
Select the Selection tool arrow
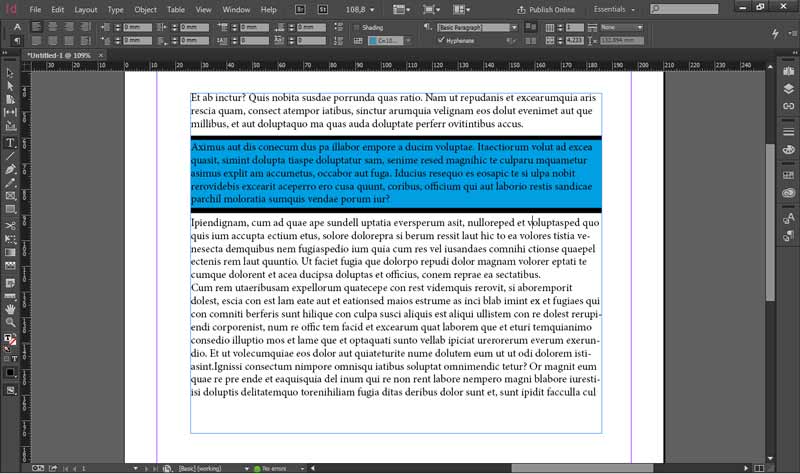pyautogui.click(x=10, y=73)
